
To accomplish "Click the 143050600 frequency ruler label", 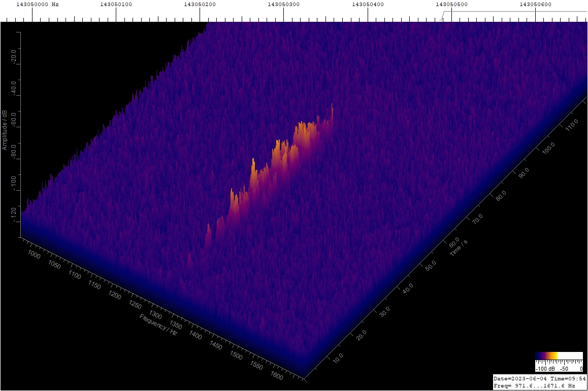I will [536, 5].
